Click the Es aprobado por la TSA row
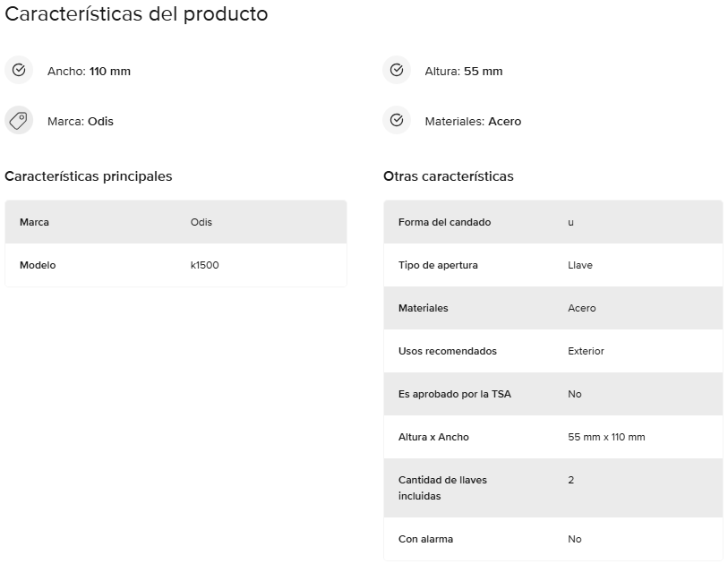The height and width of the screenshot is (564, 728). (552, 394)
